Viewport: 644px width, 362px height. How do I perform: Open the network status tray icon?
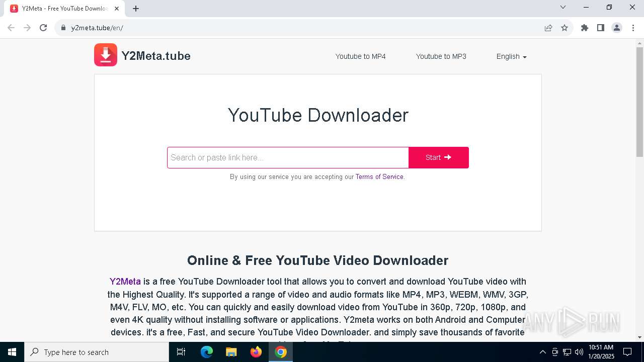pyautogui.click(x=567, y=352)
